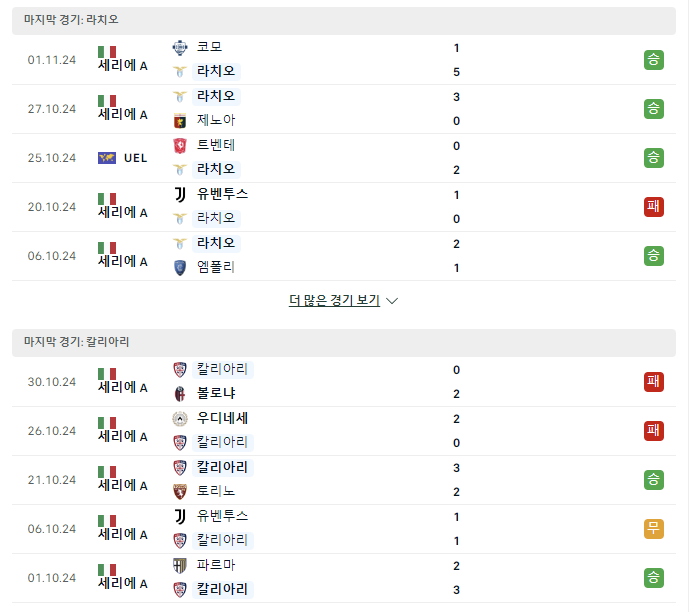
Task: Click Genoa team crest icon
Action: (180, 121)
